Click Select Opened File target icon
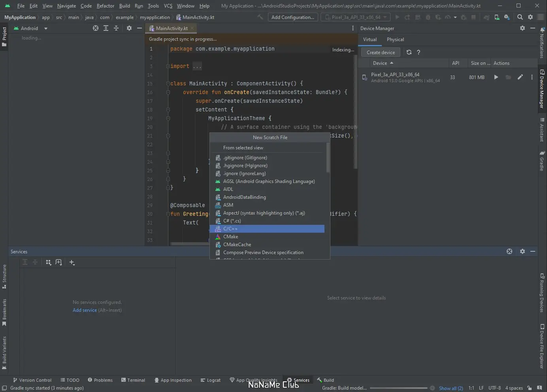 (96, 28)
